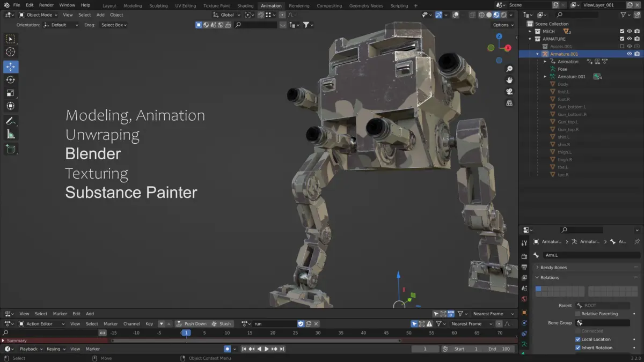Click the Push Down button
Viewport: 644px width, 362px height.
191,324
